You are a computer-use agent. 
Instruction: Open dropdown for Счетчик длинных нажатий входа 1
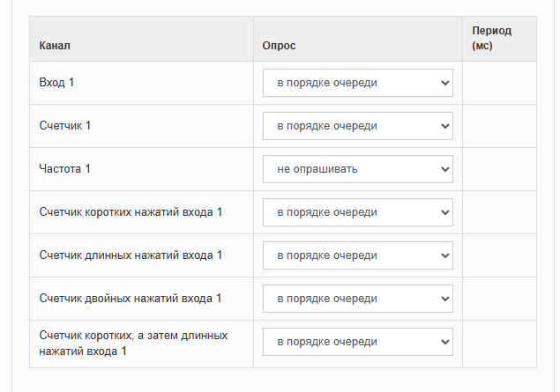pyautogui.click(x=357, y=255)
